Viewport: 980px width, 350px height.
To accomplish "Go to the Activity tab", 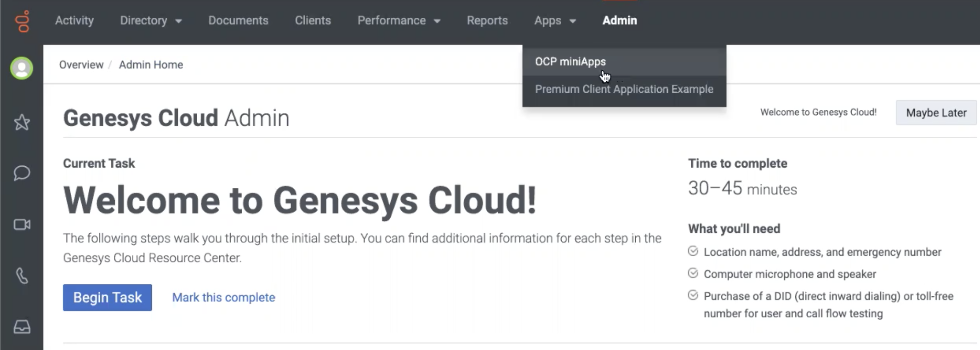I will (x=74, y=21).
